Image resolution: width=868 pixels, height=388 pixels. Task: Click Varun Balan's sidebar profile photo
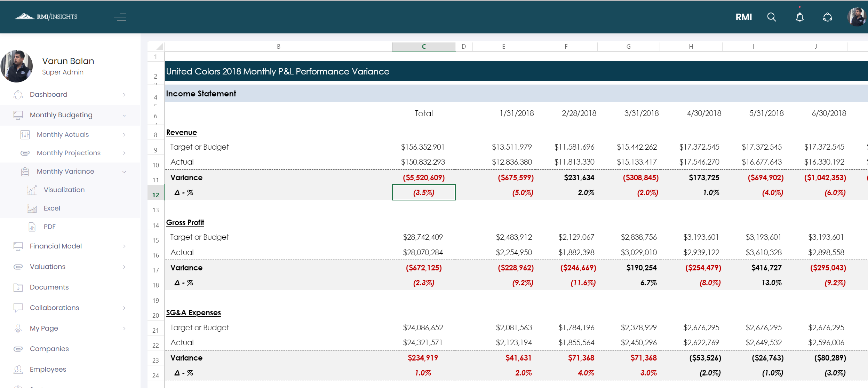tap(17, 66)
